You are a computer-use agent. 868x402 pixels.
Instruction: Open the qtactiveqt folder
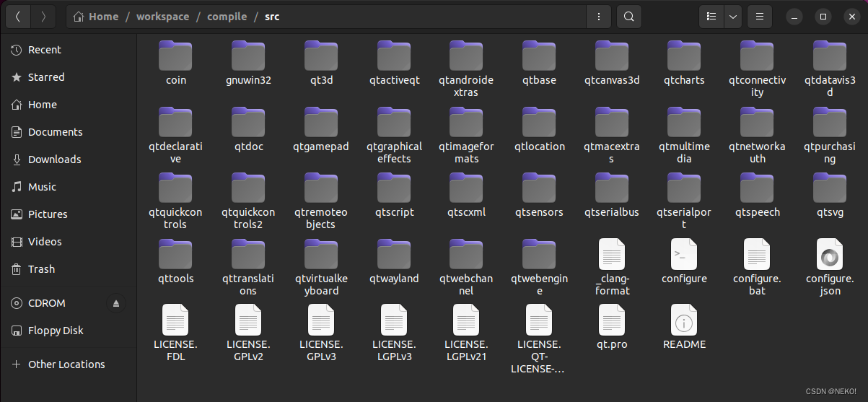coord(394,63)
